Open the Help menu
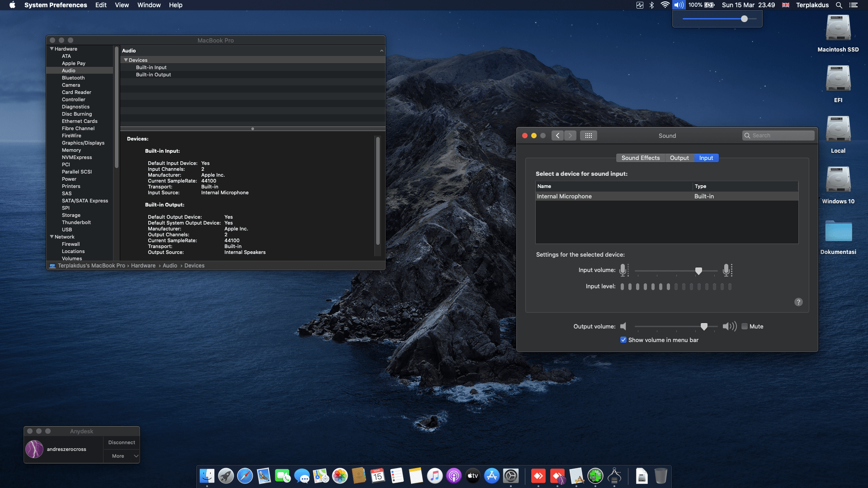Viewport: 868px width, 488px height. (x=176, y=5)
